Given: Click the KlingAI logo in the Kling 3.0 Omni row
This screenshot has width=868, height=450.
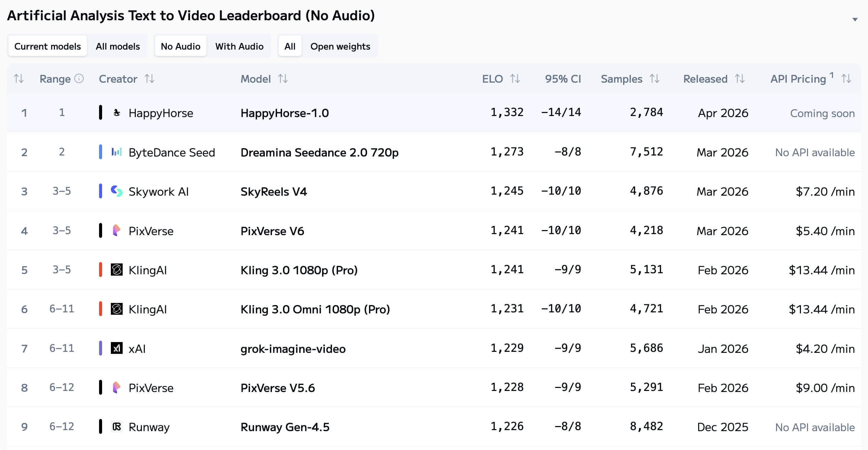Looking at the screenshot, I should (117, 309).
